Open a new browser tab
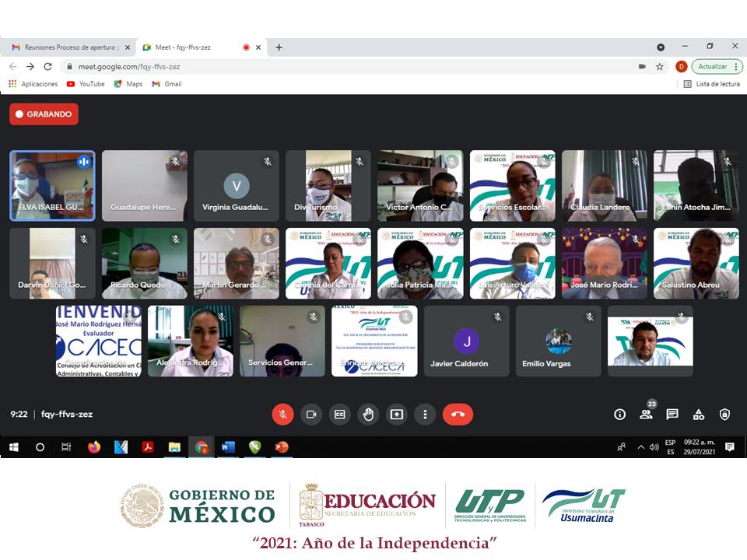Viewport: 747px width, 560px height. (x=279, y=47)
